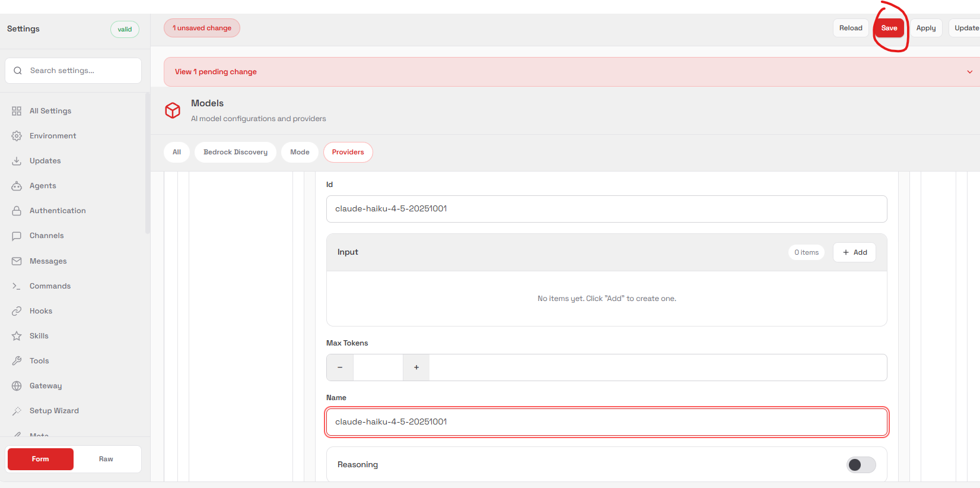
Task: Click the Commands terminal icon
Action: [17, 286]
